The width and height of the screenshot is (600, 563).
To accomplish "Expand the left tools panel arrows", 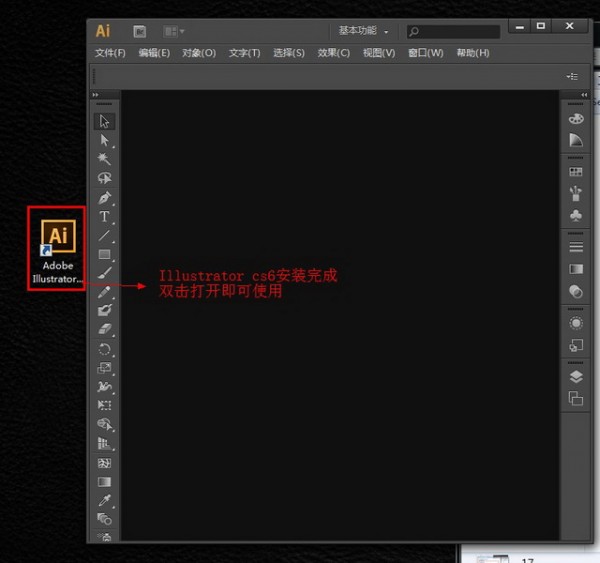I will (x=96, y=95).
